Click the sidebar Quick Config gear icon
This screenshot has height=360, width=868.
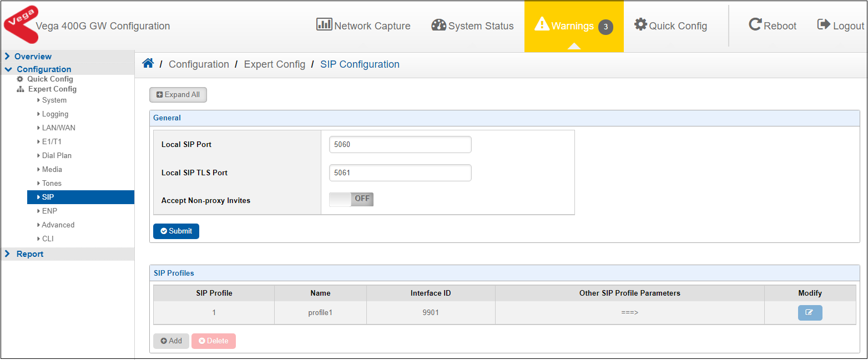pos(21,79)
